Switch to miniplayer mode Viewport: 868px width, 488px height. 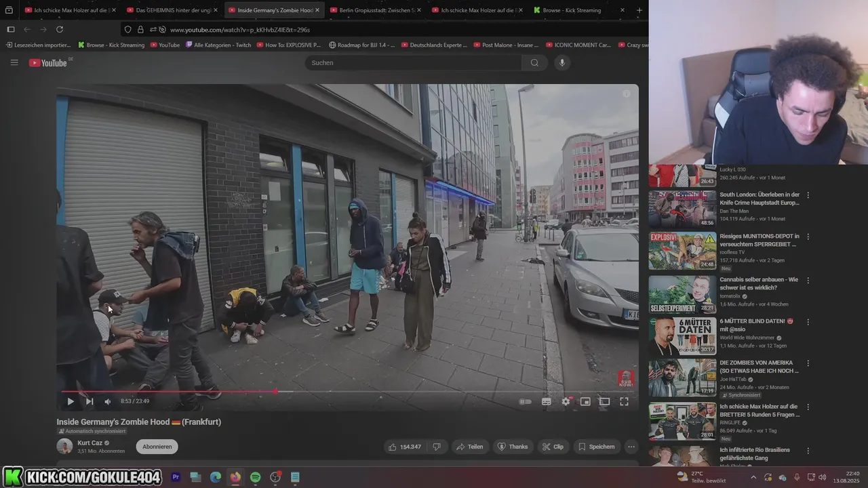(585, 401)
